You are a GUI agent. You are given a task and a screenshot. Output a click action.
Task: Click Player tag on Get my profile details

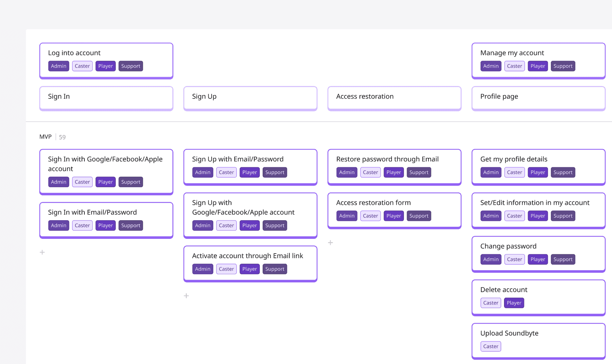pyautogui.click(x=538, y=172)
